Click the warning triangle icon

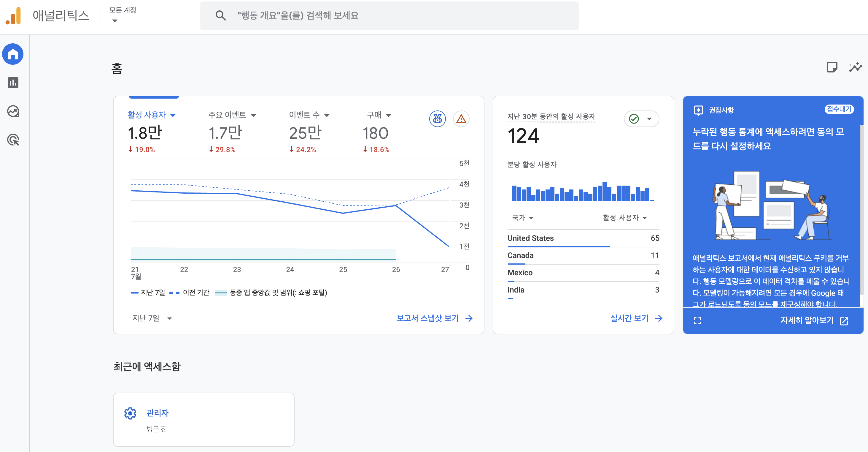(x=461, y=119)
